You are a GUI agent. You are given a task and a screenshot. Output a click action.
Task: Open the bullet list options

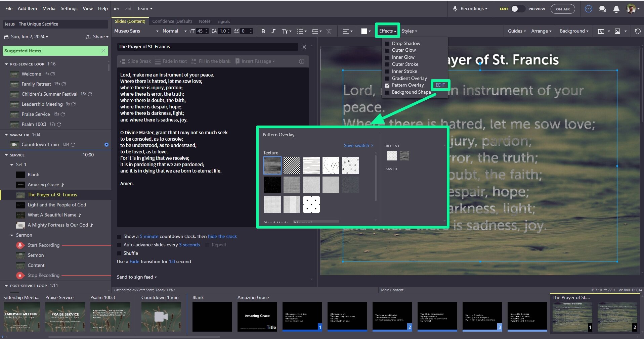click(x=302, y=31)
